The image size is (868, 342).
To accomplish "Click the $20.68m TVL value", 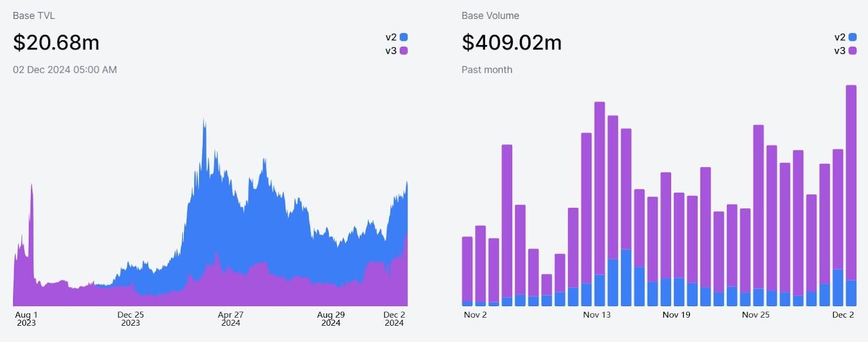I will pos(56,42).
